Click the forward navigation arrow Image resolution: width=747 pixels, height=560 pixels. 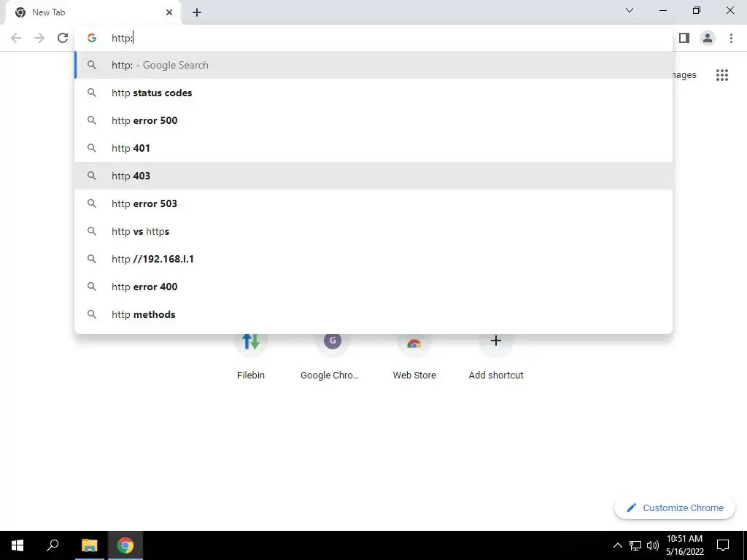pos(39,38)
